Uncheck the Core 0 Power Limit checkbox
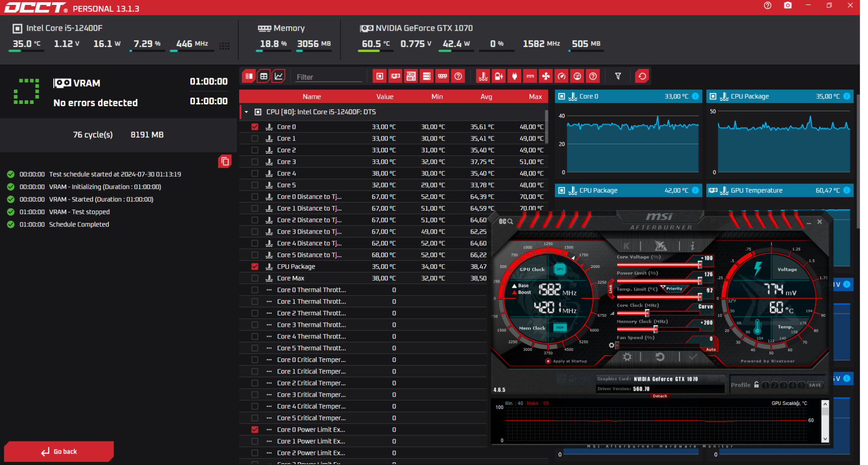The height and width of the screenshot is (465, 868). click(x=255, y=430)
